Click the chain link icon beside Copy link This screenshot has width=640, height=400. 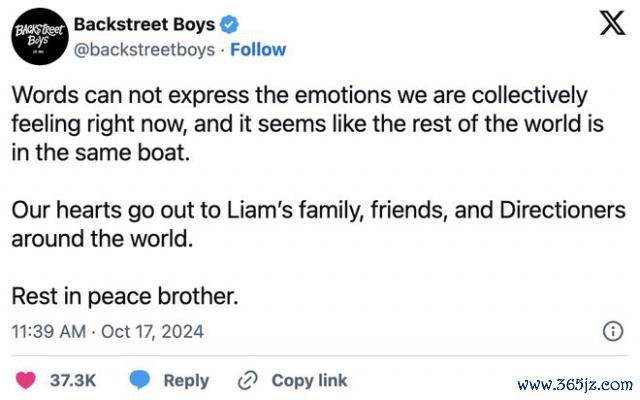pos(247,380)
